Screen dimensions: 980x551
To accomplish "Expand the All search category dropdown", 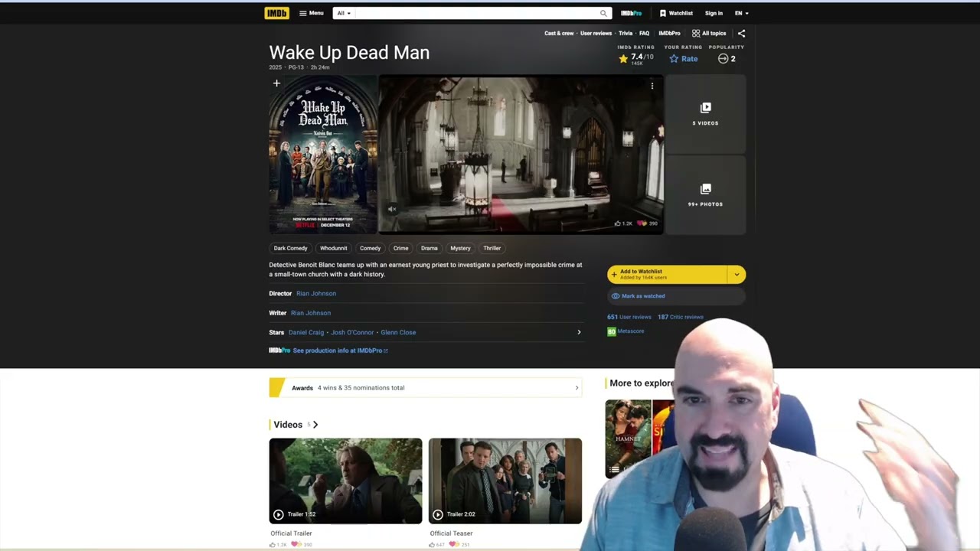I will [x=344, y=13].
